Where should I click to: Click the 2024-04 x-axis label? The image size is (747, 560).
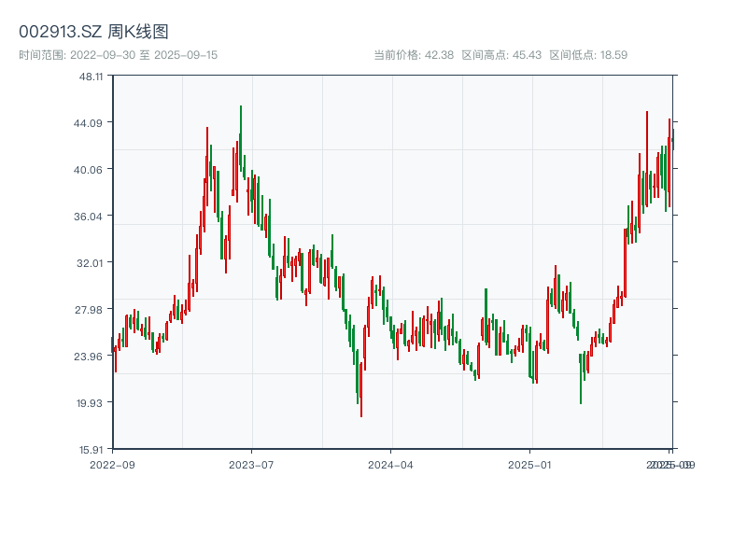[x=390, y=465]
